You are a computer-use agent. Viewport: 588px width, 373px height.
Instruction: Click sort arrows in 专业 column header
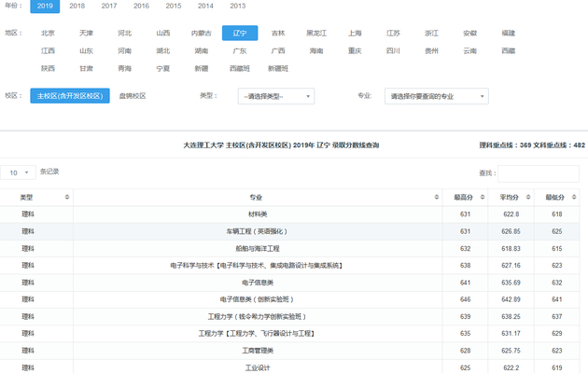437,197
